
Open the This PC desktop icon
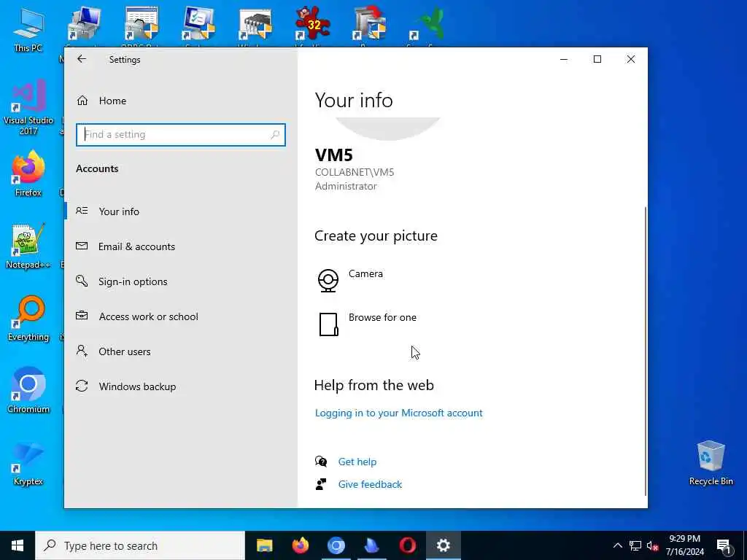28,31
